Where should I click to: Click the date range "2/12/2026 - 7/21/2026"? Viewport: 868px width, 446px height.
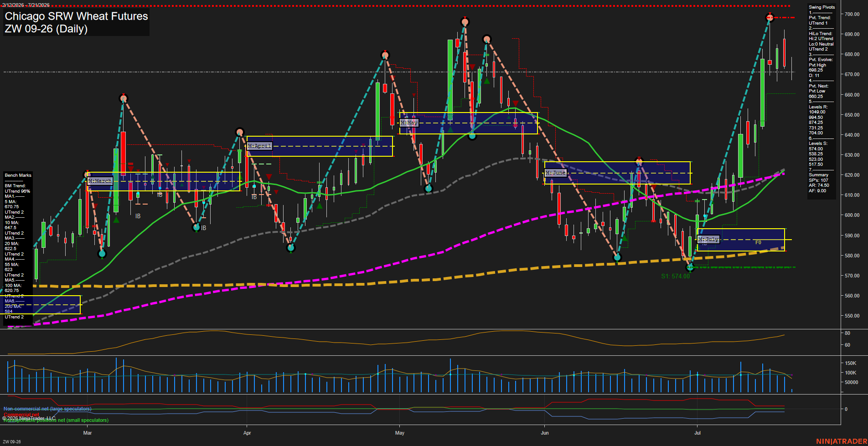pos(26,5)
